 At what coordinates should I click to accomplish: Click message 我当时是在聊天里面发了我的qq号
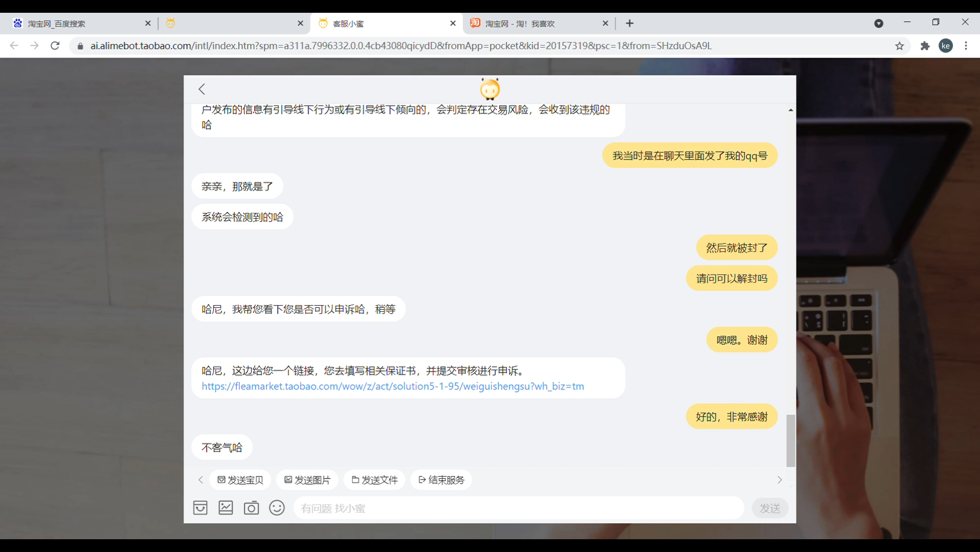tap(690, 155)
